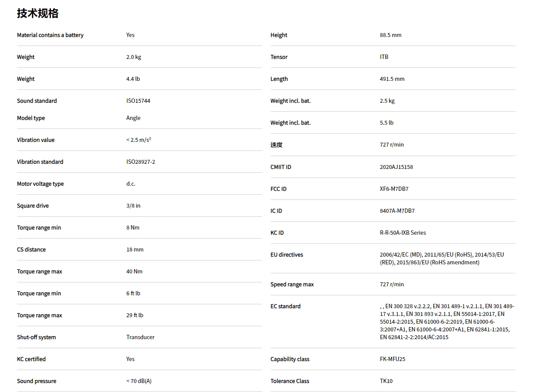The height and width of the screenshot is (392, 544).
Task: Click the EC standard label
Action: (285, 306)
